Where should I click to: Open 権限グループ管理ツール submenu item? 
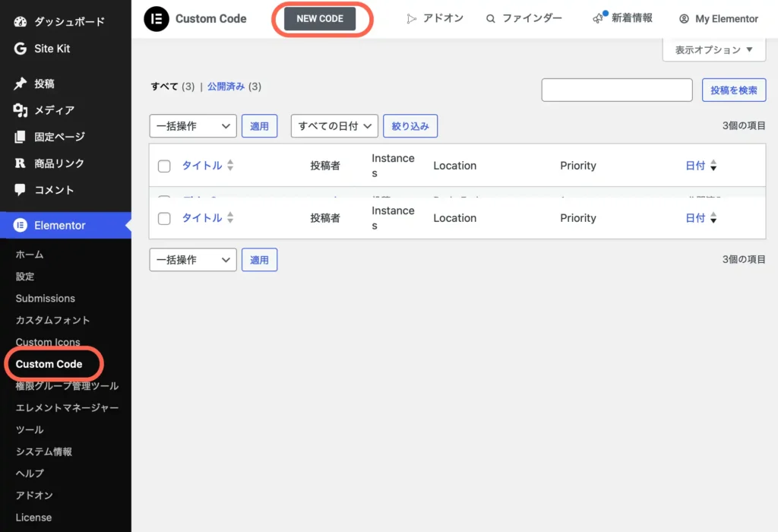click(67, 385)
